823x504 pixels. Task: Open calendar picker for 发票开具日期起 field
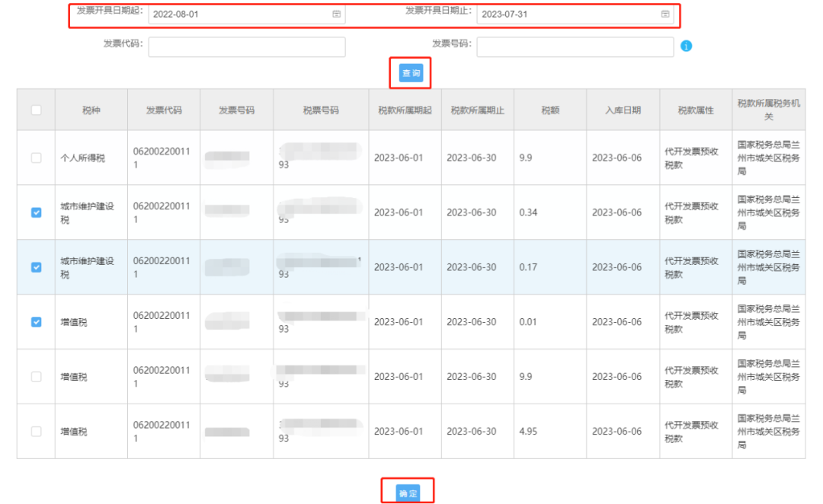pyautogui.click(x=337, y=14)
